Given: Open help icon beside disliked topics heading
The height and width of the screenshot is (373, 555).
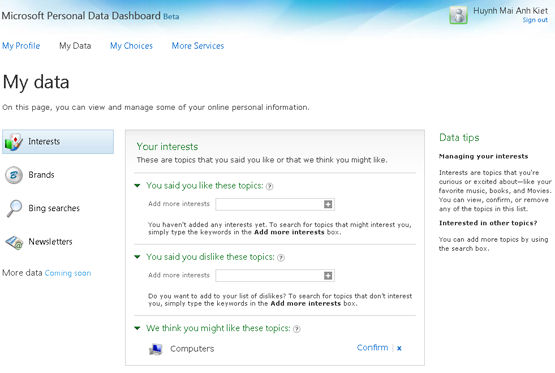Looking at the screenshot, I should [281, 258].
